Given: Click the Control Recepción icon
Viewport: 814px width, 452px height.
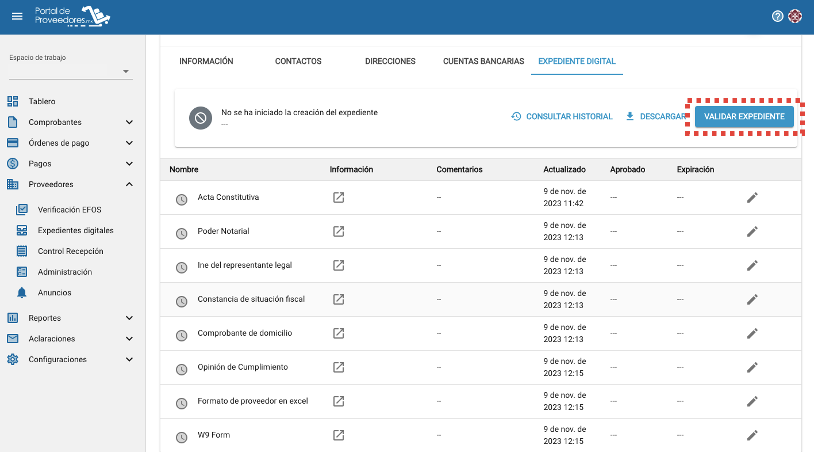Looking at the screenshot, I should tap(22, 251).
